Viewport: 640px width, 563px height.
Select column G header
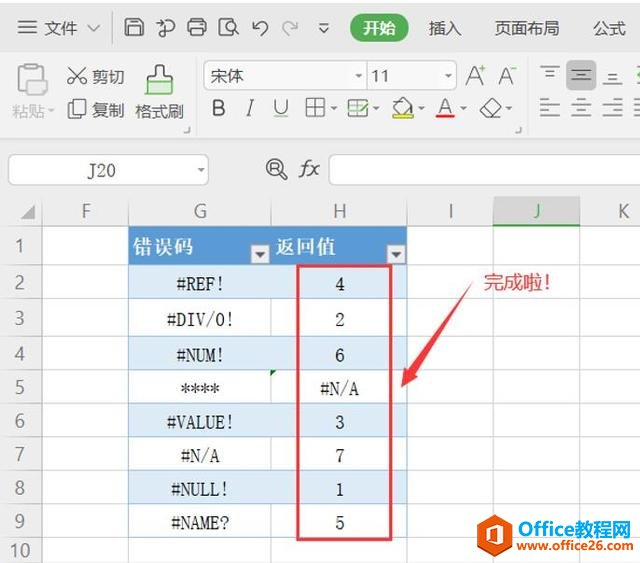click(x=200, y=211)
